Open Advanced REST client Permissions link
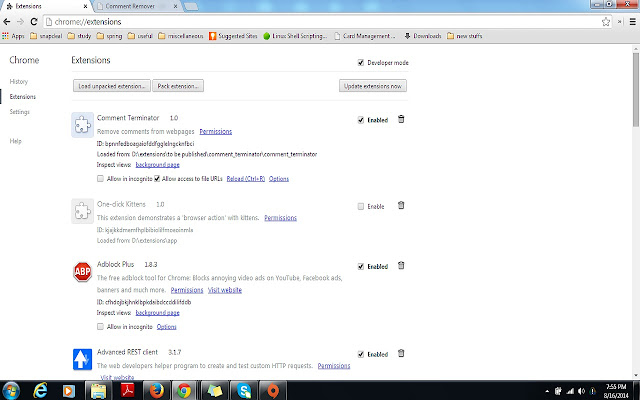 (334, 366)
